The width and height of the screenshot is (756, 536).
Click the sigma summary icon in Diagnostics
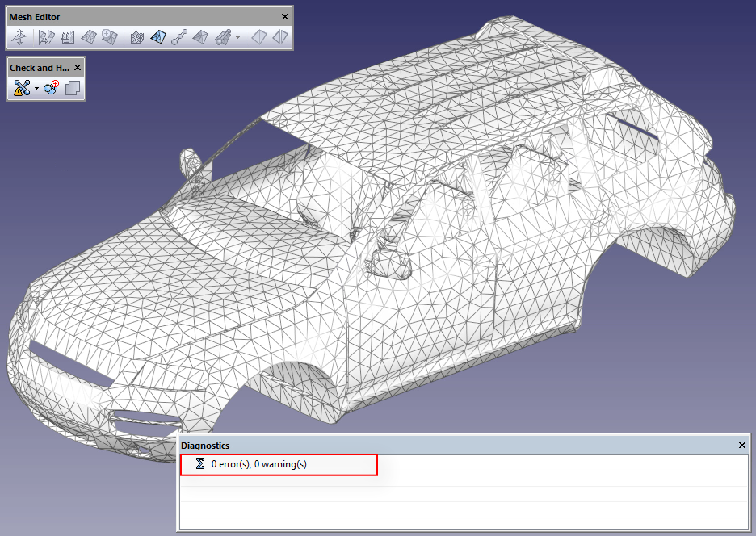[x=199, y=464]
